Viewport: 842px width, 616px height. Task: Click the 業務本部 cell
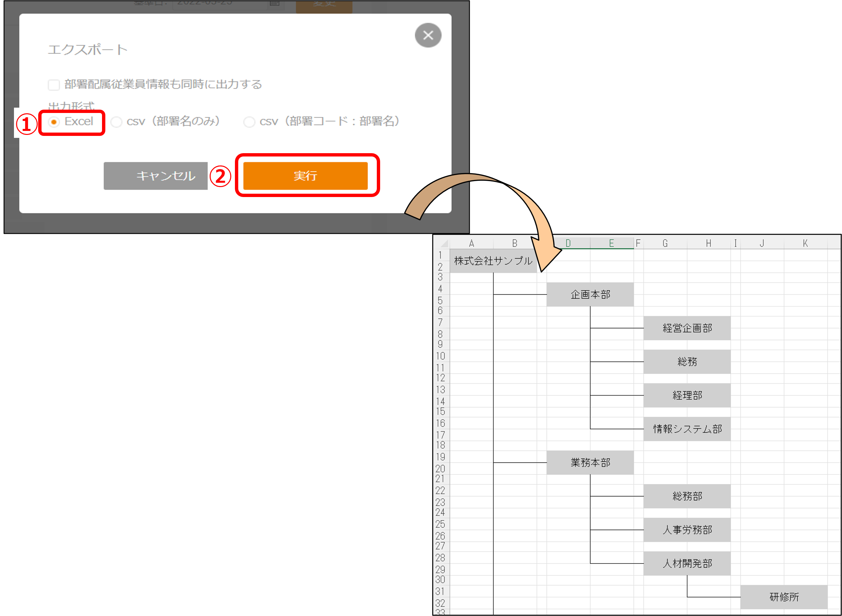click(x=590, y=462)
